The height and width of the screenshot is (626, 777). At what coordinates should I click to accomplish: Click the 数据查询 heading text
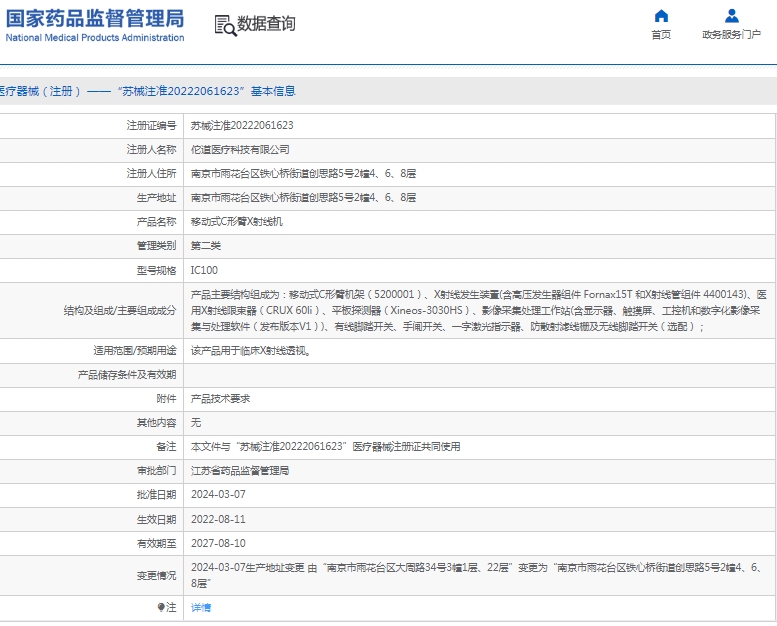tap(266, 23)
